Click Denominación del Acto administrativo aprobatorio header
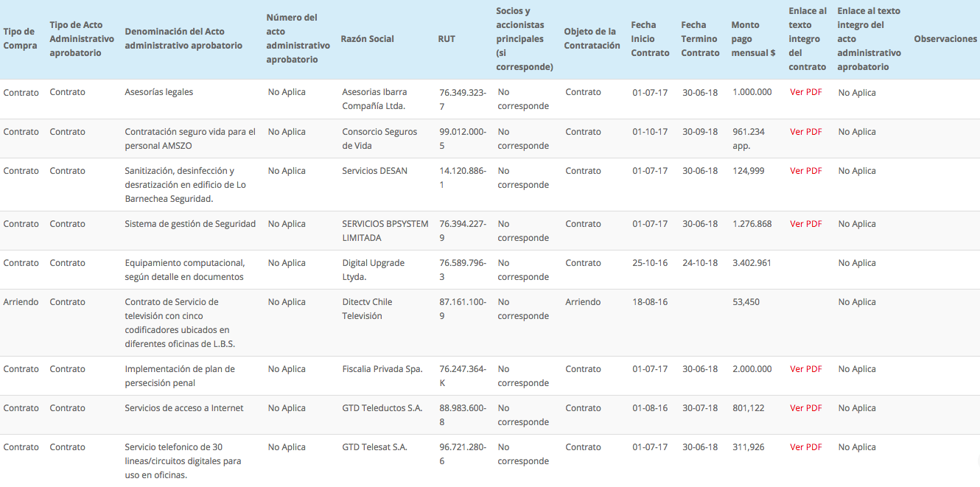 click(x=183, y=38)
